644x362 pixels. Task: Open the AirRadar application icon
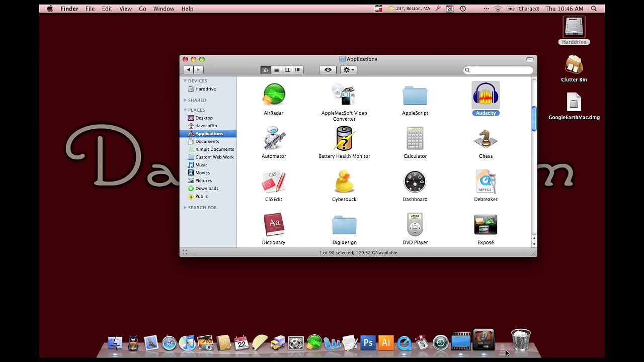[x=274, y=95]
